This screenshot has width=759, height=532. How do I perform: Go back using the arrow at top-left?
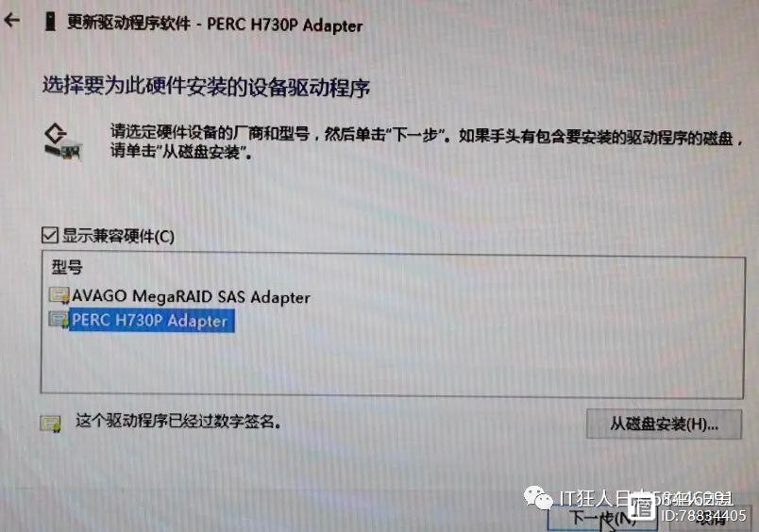click(x=11, y=20)
